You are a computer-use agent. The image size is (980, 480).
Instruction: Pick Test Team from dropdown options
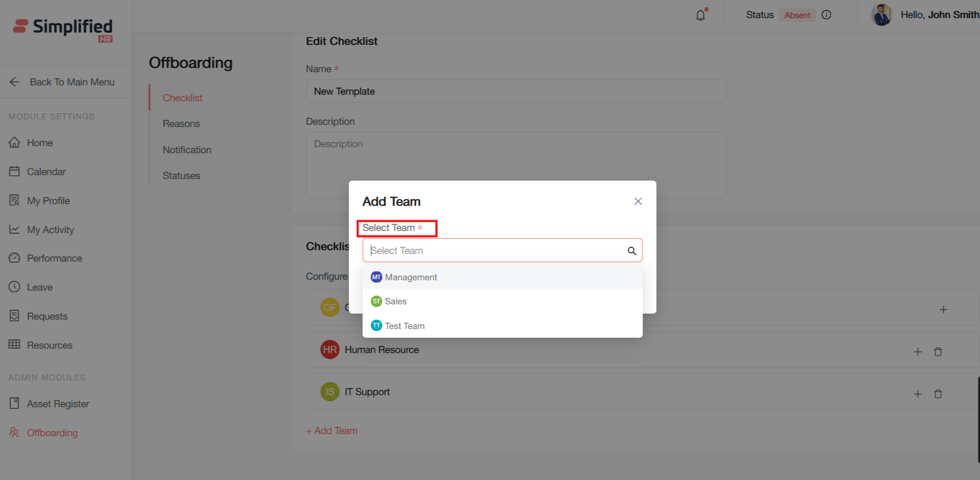pos(404,326)
